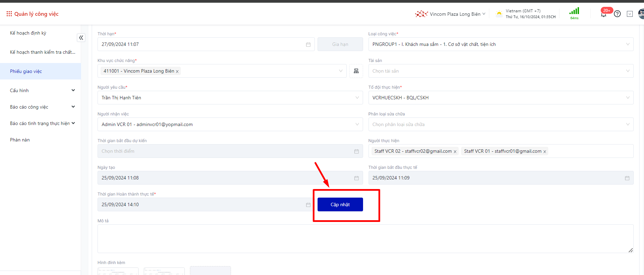644x275 pixels.
Task: Click inside the Mô tả text area
Action: click(x=365, y=239)
